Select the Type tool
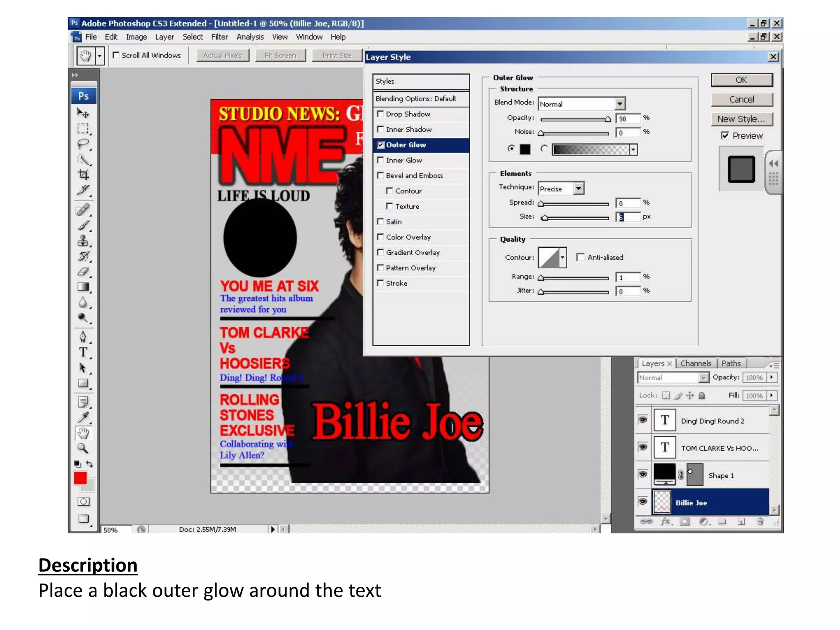The height and width of the screenshot is (630, 840). (83, 352)
